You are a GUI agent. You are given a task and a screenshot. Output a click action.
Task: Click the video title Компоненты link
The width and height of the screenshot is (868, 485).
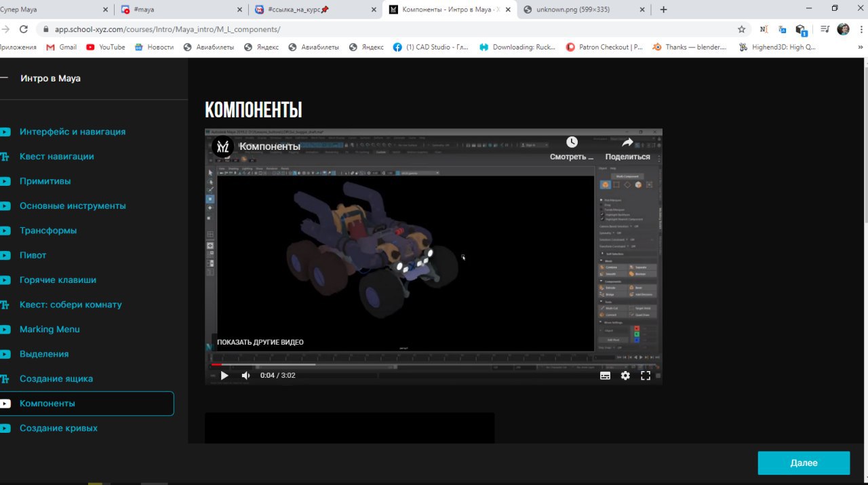[269, 147]
